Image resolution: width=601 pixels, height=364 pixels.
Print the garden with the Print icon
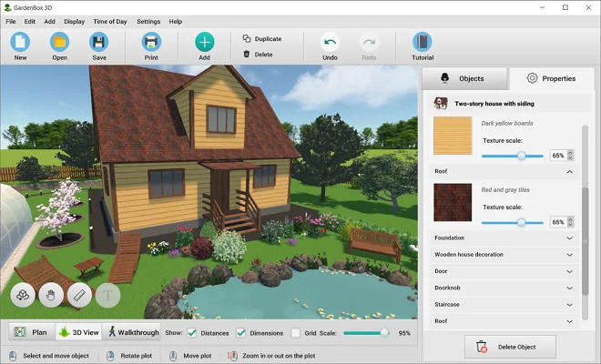(151, 42)
